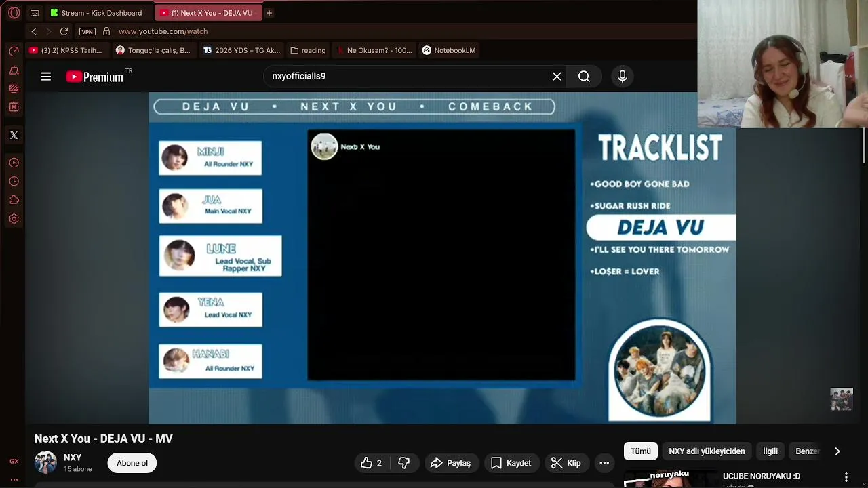Click the Klip clip button
The image size is (868, 488).
point(566,463)
